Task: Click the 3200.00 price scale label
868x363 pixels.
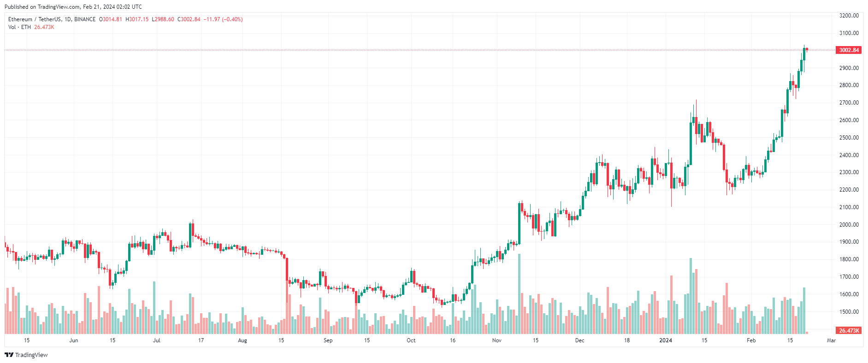Action: [x=849, y=16]
